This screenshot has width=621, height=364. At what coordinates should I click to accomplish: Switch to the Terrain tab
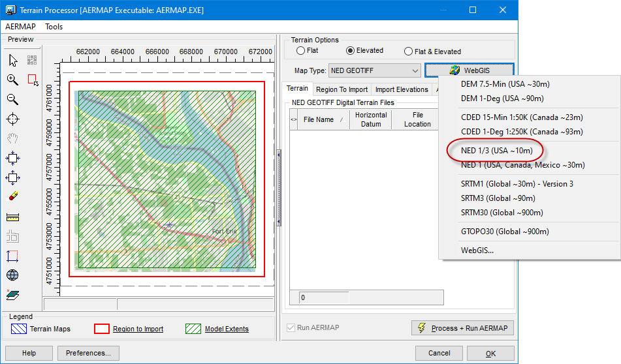[297, 89]
